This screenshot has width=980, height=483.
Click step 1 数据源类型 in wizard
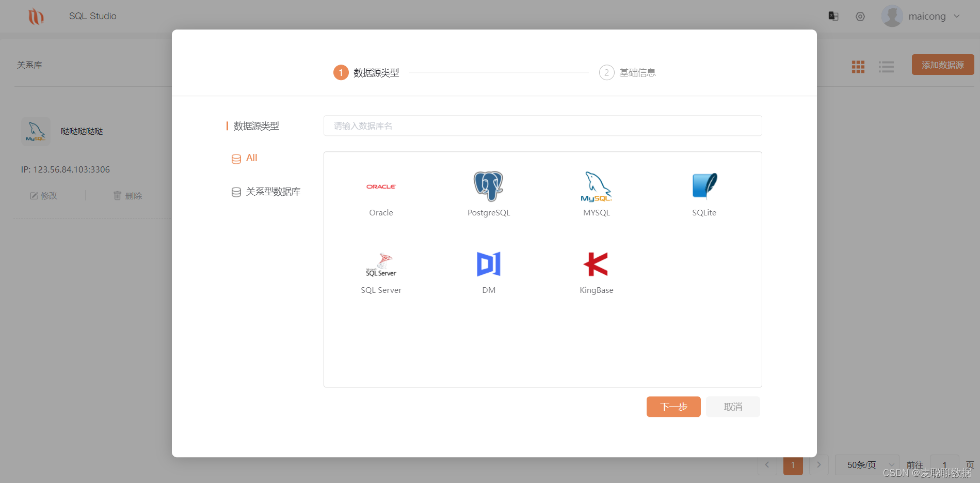pyautogui.click(x=366, y=73)
